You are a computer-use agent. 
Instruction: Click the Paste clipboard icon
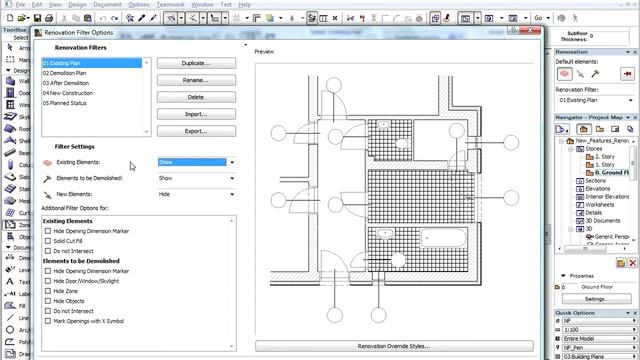(x=87, y=18)
